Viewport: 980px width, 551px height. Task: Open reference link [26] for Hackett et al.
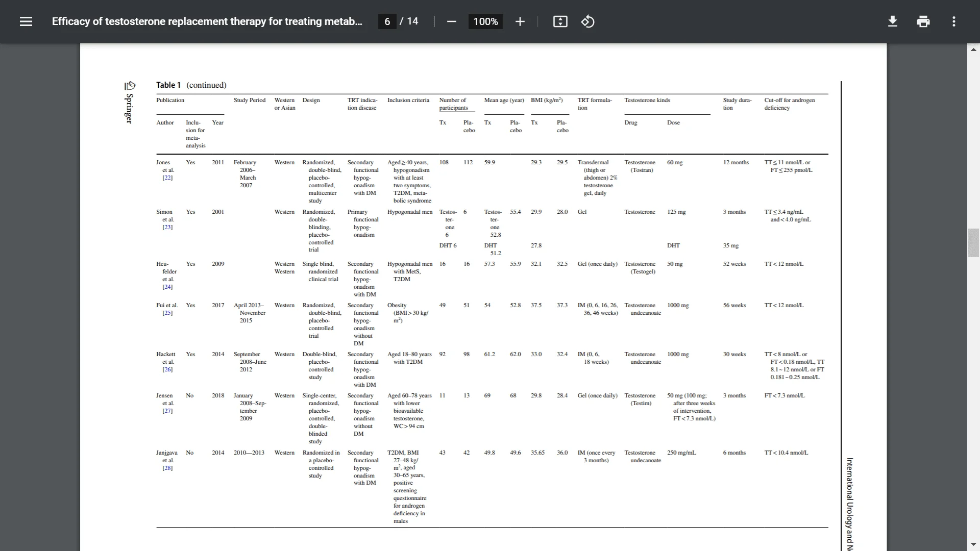click(x=167, y=369)
